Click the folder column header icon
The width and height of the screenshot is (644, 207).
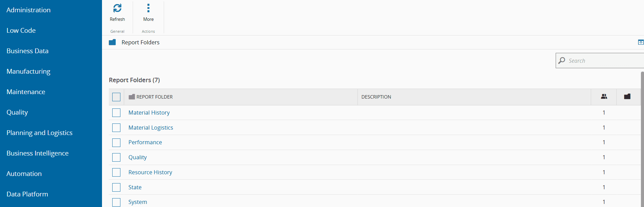point(627,97)
